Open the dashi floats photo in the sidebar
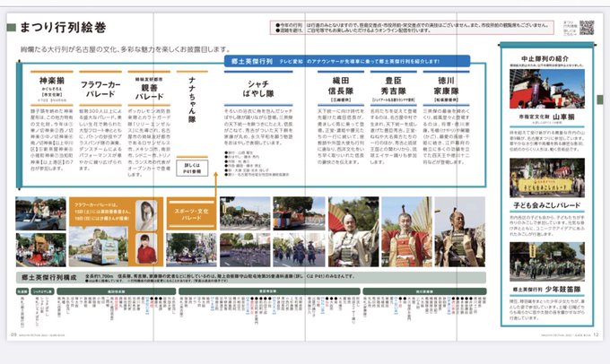 (547, 89)
